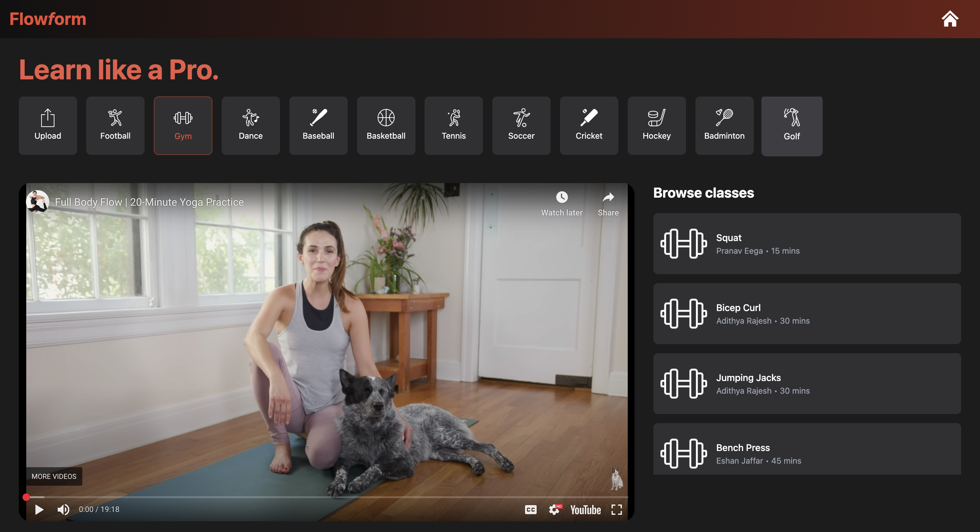Open the video Share options
The image size is (980, 532).
pyautogui.click(x=608, y=203)
